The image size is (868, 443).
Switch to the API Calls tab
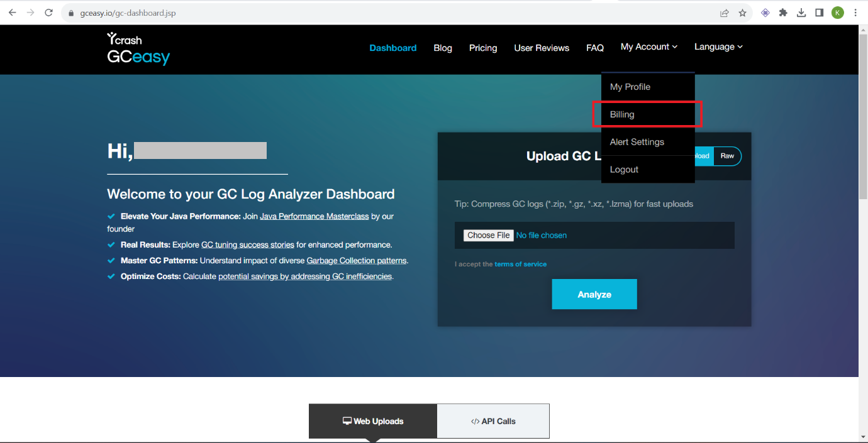point(492,421)
